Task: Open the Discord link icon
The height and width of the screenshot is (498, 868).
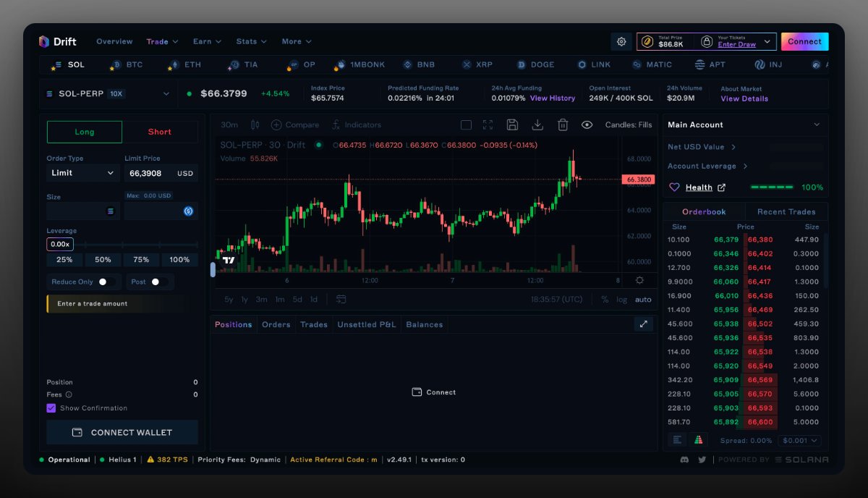Action: (685, 460)
